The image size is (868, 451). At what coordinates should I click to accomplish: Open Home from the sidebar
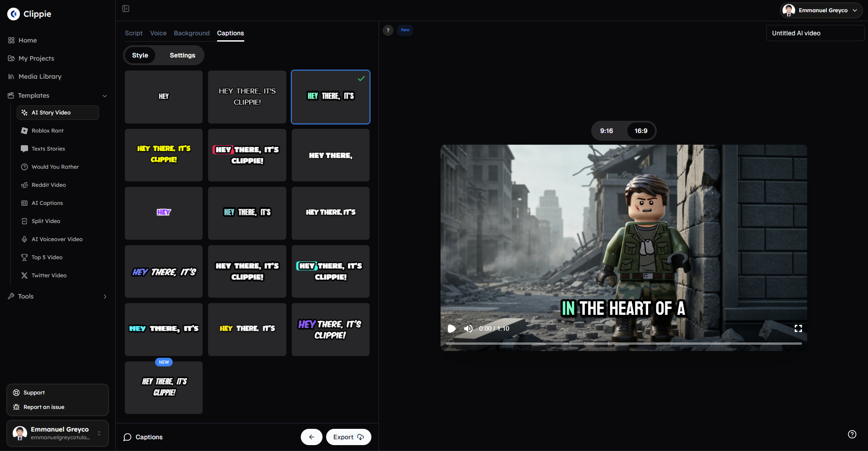(x=28, y=40)
